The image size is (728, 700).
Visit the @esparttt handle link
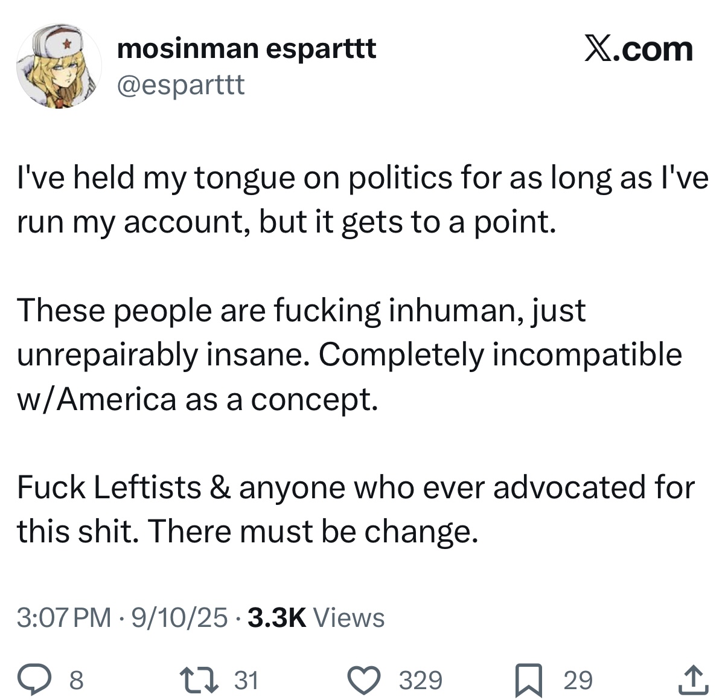tap(180, 86)
